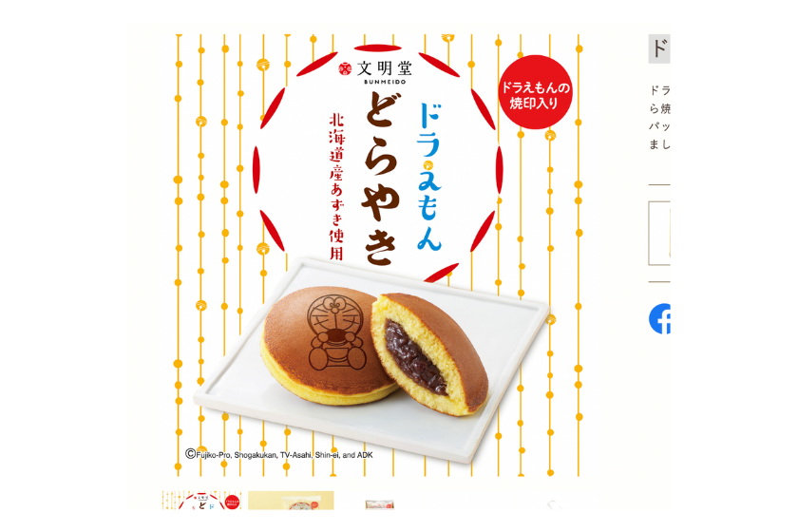Image resolution: width=798 pixels, height=532 pixels.
Task: Click the gray product title heading box
Action: [x=659, y=48]
